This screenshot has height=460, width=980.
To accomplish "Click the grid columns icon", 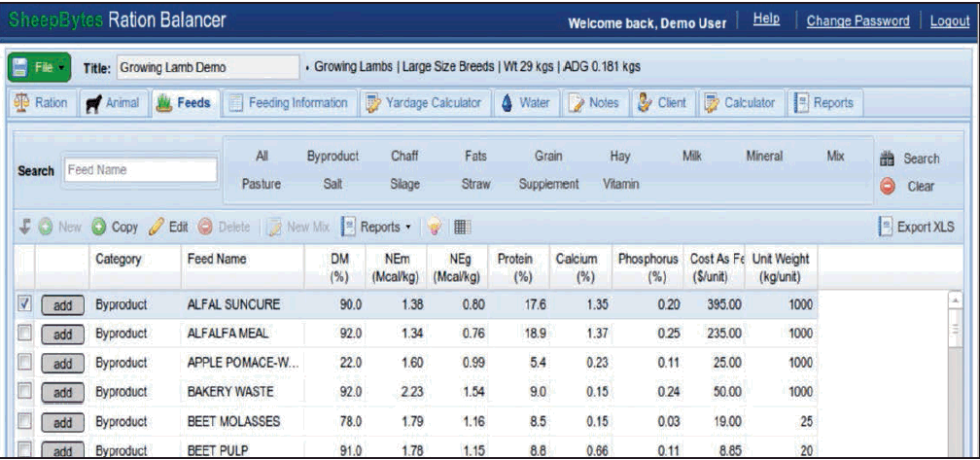I will click(x=461, y=228).
